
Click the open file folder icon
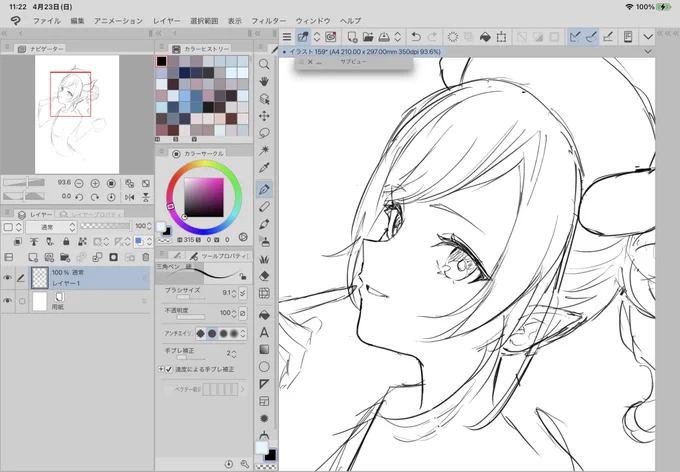pos(368,37)
